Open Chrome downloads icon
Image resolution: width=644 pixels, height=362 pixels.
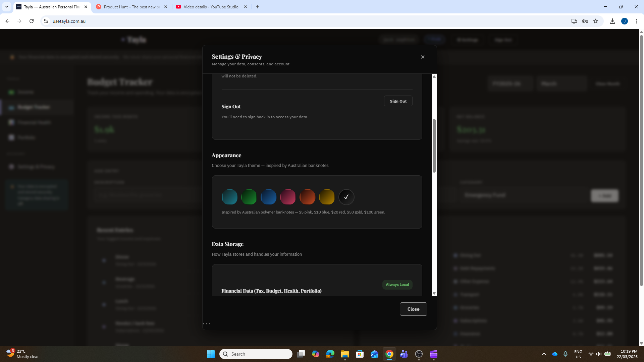612,21
